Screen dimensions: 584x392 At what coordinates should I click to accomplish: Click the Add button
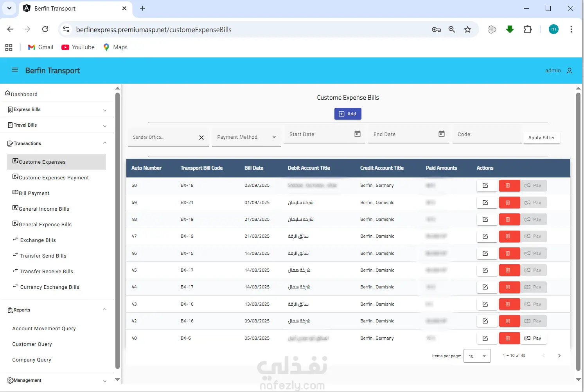tap(348, 114)
